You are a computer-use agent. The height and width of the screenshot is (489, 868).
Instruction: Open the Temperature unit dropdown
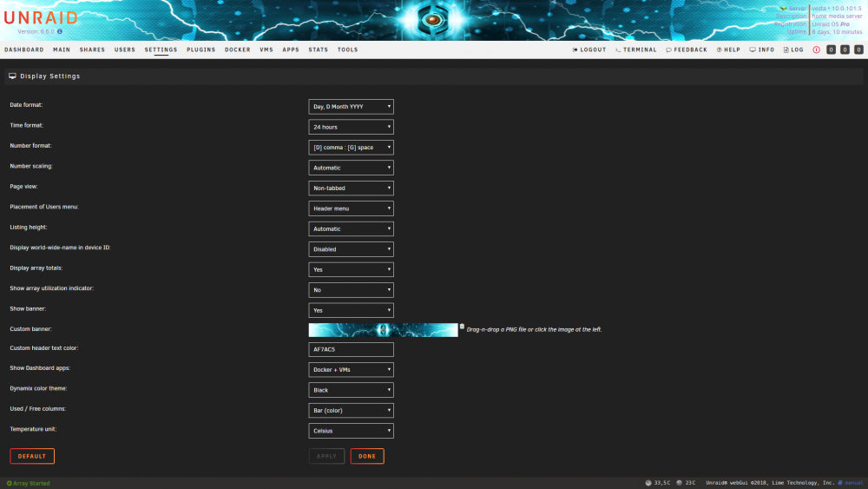tap(351, 431)
